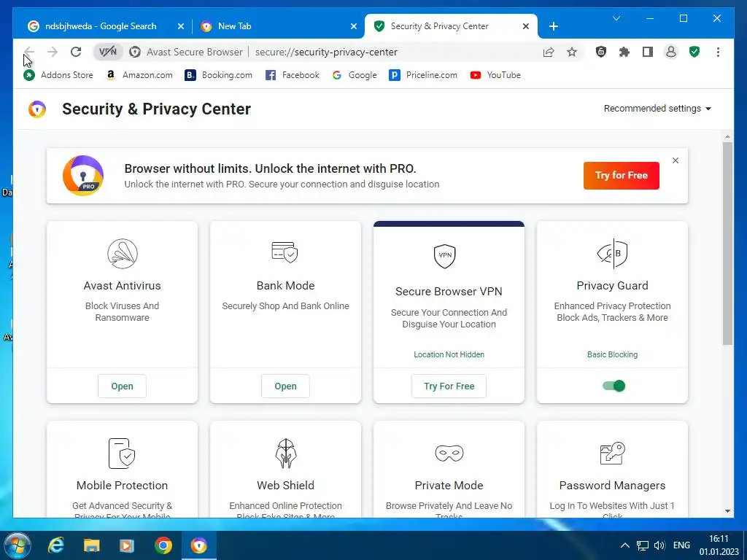Open Amazon.com bookmark

click(139, 75)
